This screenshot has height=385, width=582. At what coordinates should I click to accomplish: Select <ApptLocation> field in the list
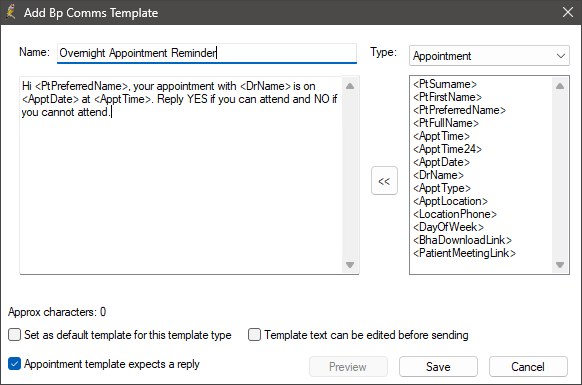click(x=450, y=201)
